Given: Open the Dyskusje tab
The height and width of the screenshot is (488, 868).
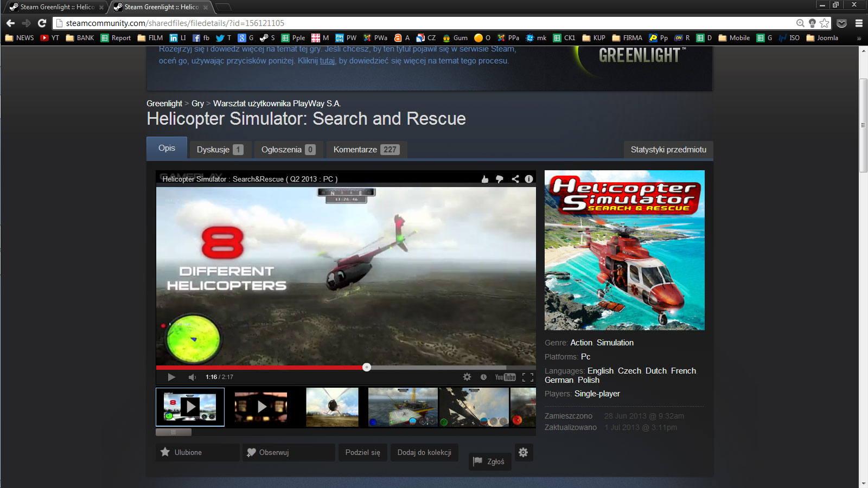Looking at the screenshot, I should (x=220, y=150).
